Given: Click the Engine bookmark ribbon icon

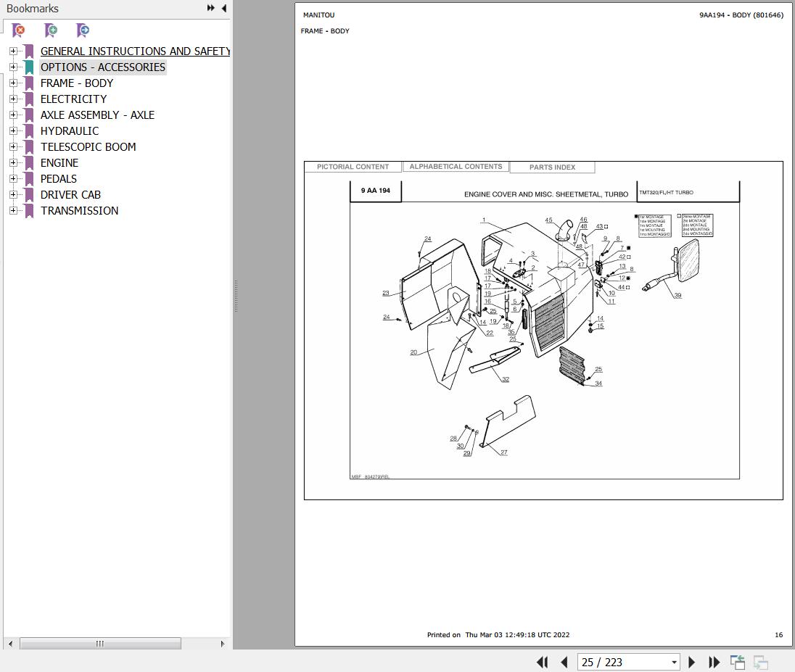Looking at the screenshot, I should (x=30, y=162).
